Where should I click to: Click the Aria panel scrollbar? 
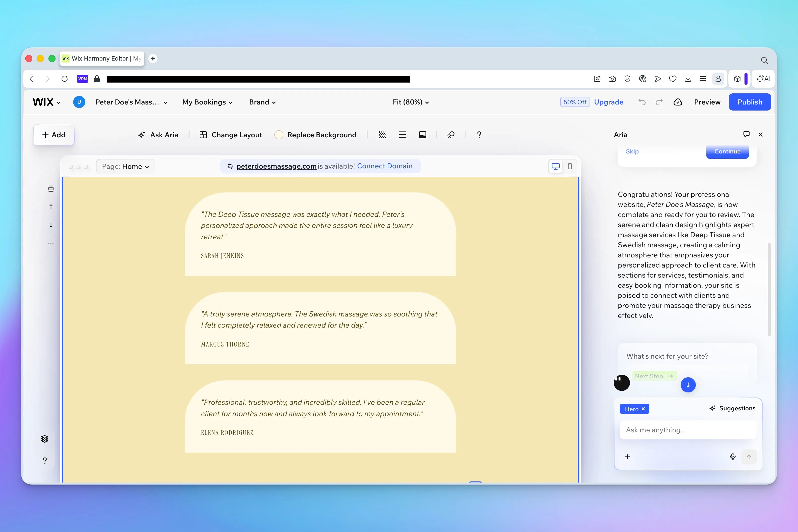[x=769, y=289]
